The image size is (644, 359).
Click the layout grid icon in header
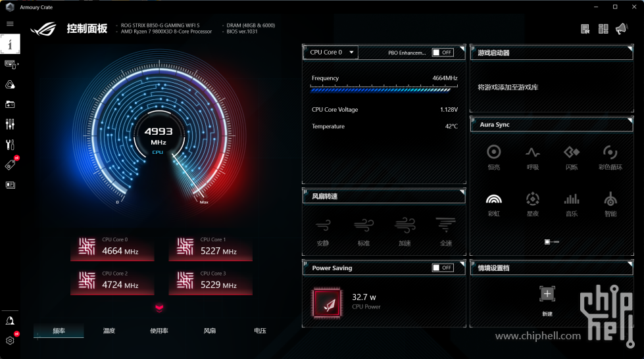[603, 29]
